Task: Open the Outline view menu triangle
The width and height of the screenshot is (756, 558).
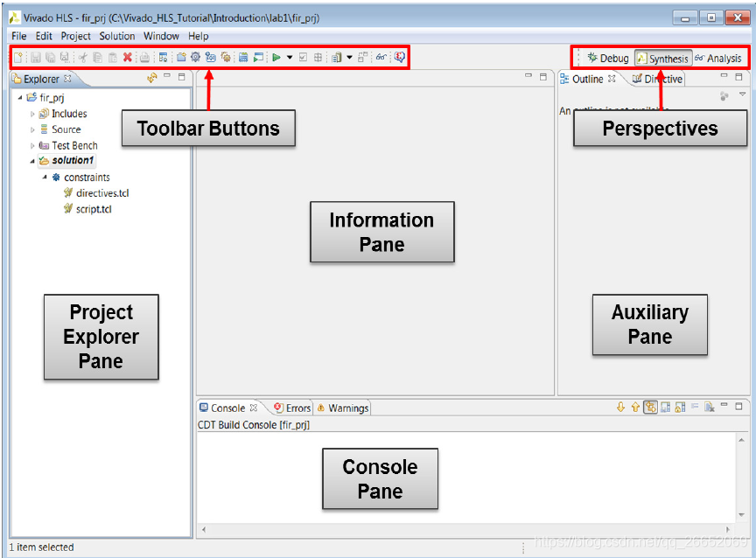Action: point(743,94)
